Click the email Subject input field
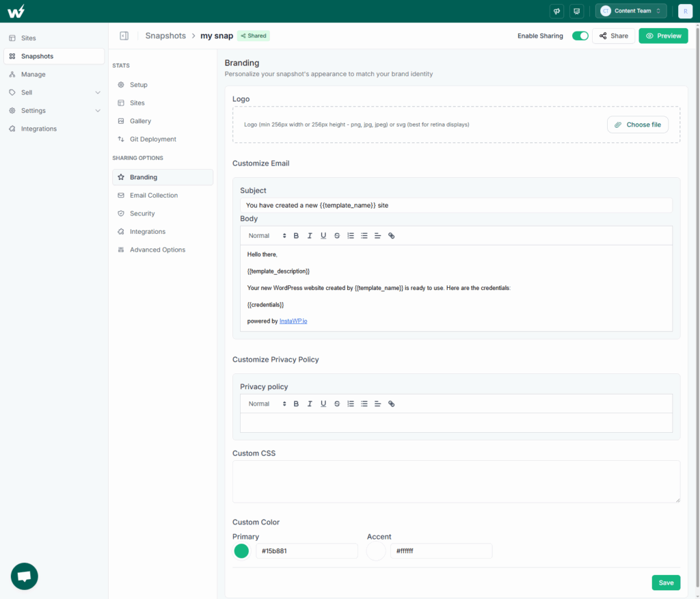 pos(456,205)
